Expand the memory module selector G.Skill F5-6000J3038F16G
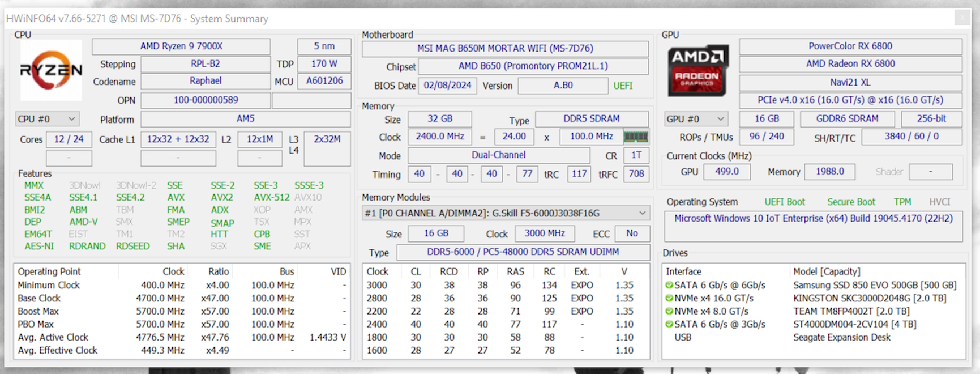Screen dimensions: 980x374 coord(506,213)
